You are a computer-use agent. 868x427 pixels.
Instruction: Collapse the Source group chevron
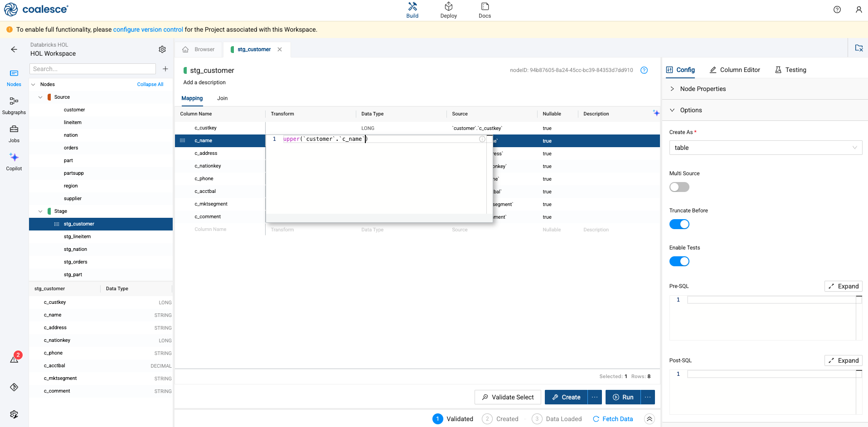tap(40, 97)
